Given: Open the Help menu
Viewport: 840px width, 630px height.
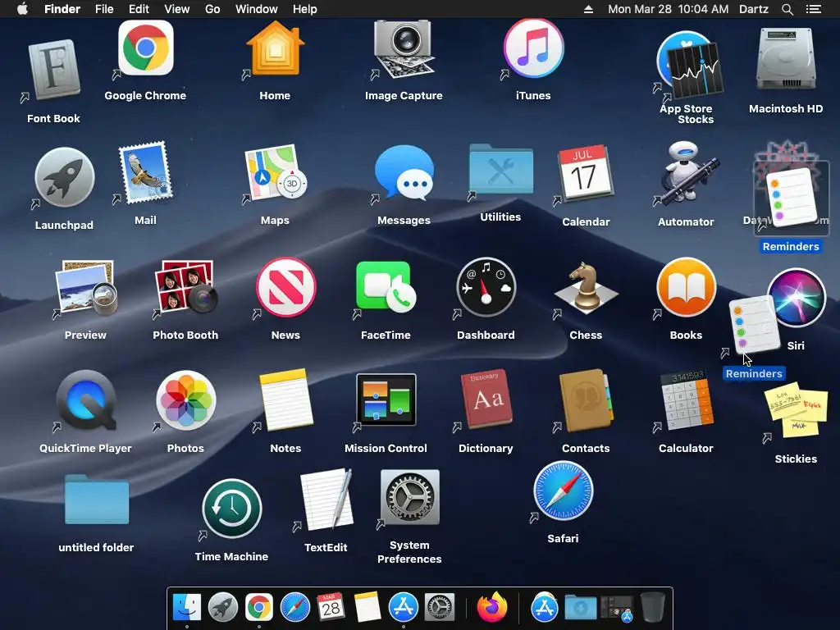Looking at the screenshot, I should [305, 9].
